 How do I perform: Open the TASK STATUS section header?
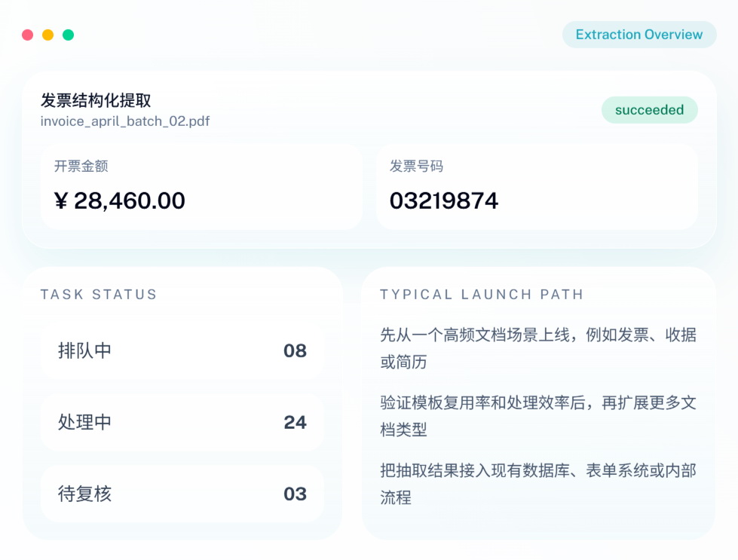[99, 295]
